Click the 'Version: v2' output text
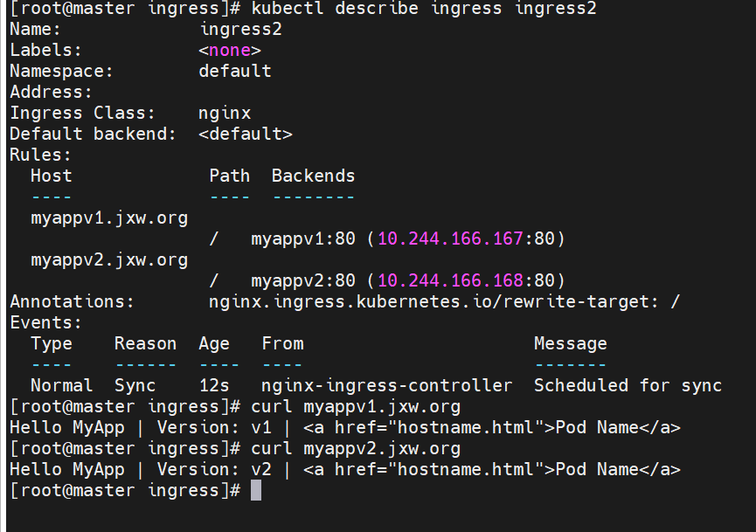Image resolution: width=756 pixels, height=532 pixels. tap(214, 470)
